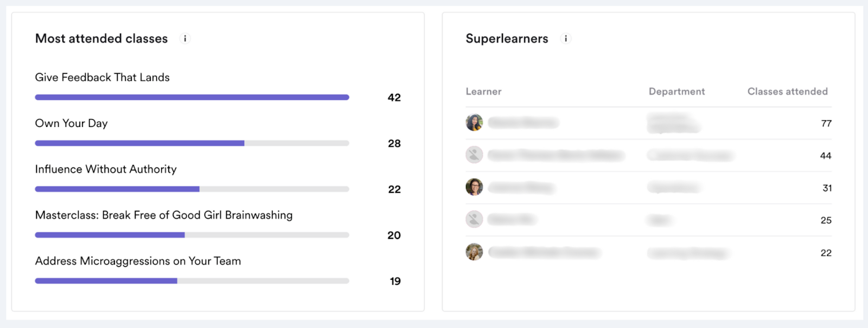This screenshot has height=328, width=868.
Task: Click placeholder avatar for learner with 25 classes
Action: (x=474, y=219)
